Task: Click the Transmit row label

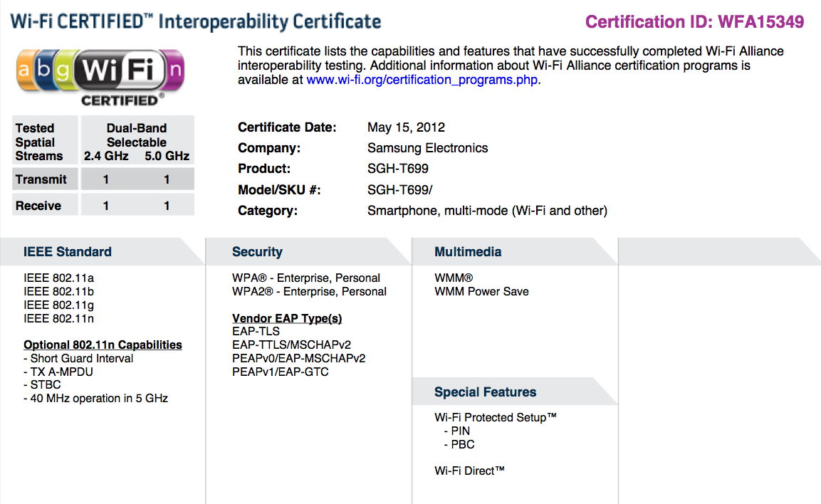Action: click(x=41, y=180)
